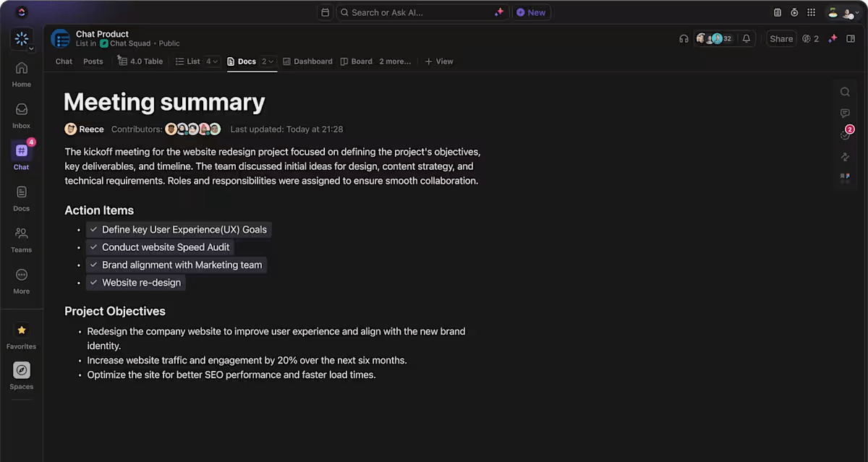
Task: Uncheck Conduct website Speed Audit item
Action: [93, 247]
